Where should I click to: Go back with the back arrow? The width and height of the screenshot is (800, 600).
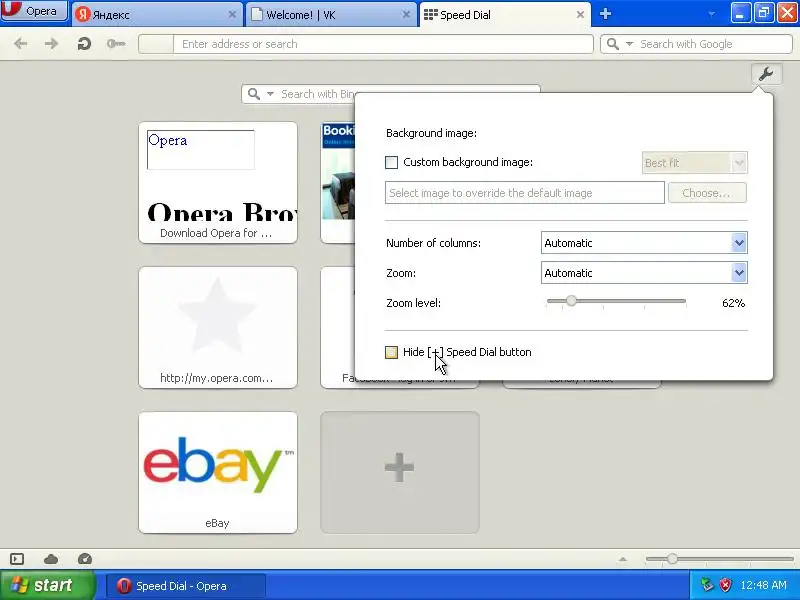[20, 44]
